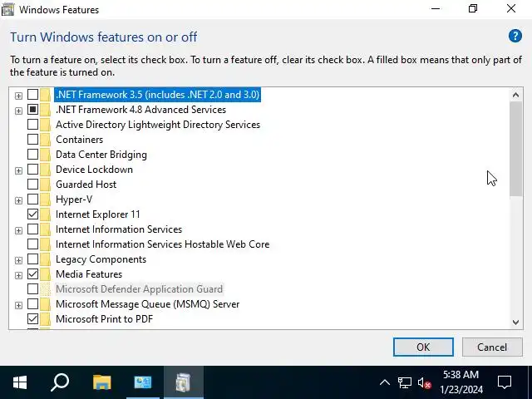Launch File Explorer from the taskbar
532x399 pixels.
tap(101, 382)
